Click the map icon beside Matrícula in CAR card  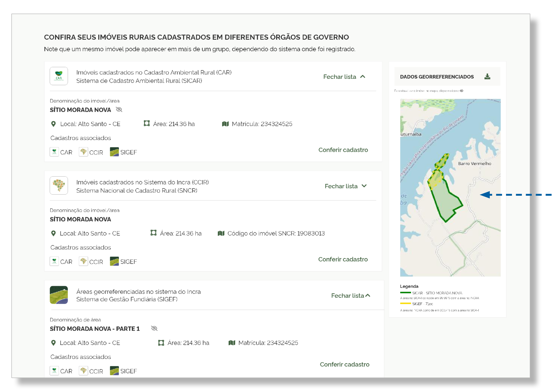coord(225,124)
